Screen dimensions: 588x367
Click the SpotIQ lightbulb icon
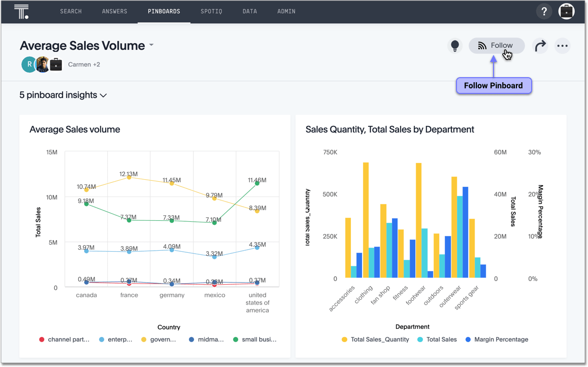[x=455, y=46]
